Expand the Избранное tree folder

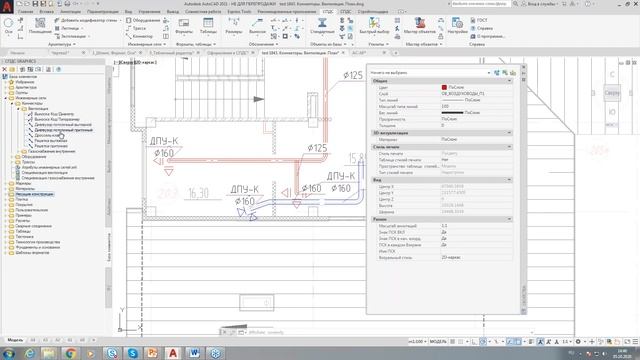coord(6,82)
